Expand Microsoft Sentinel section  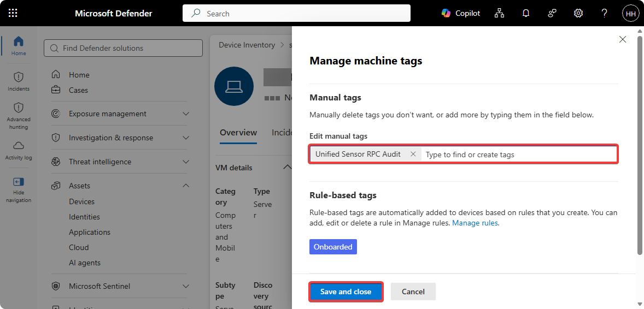tap(186, 286)
